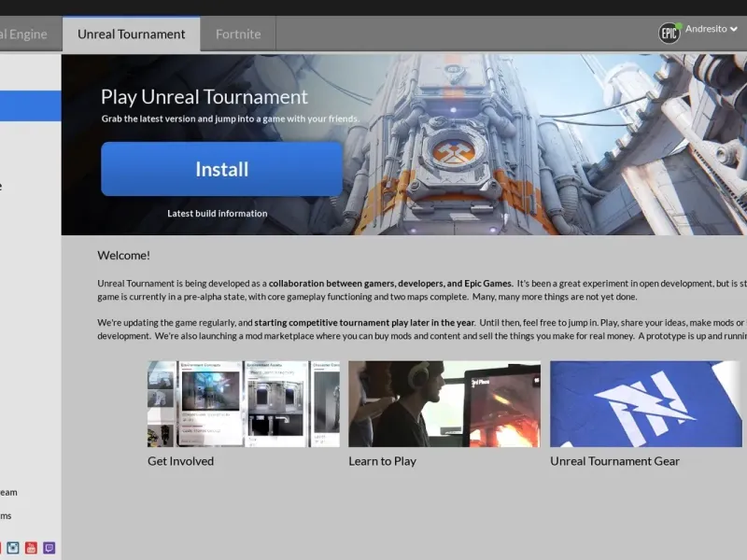Switch to the Unreal Tournament tab

(x=131, y=35)
